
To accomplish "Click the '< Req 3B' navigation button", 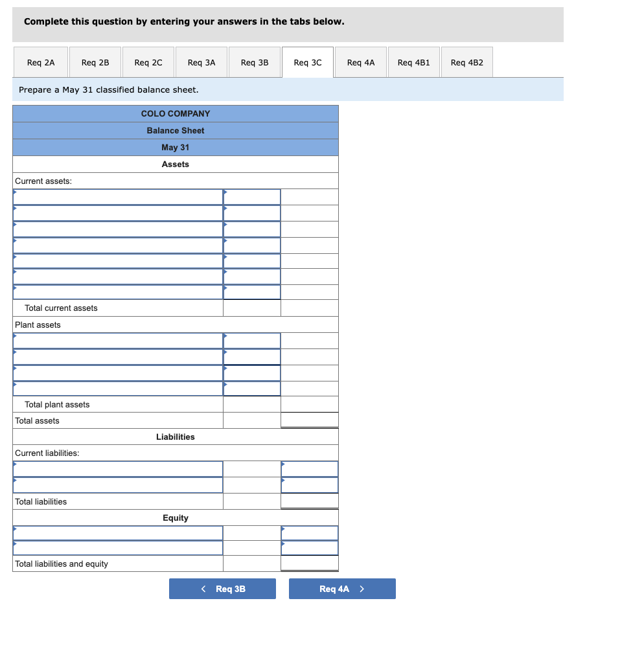I will (222, 589).
